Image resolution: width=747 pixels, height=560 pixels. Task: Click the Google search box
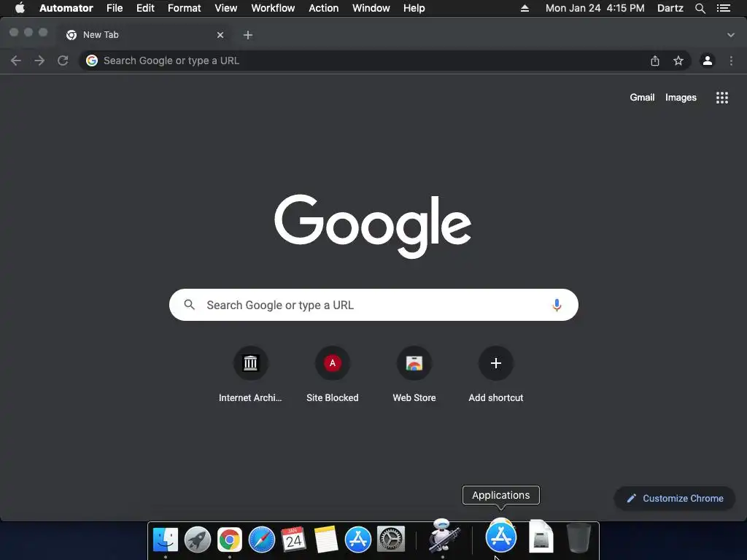click(x=373, y=305)
